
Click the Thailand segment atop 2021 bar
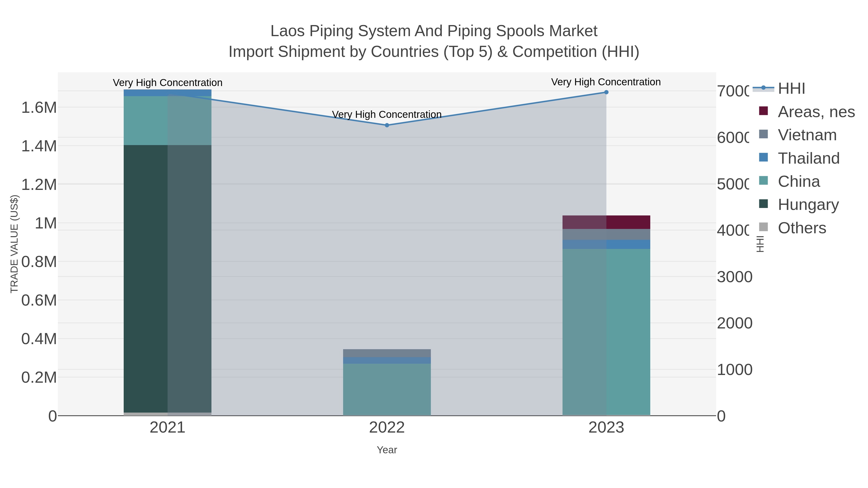pos(168,93)
